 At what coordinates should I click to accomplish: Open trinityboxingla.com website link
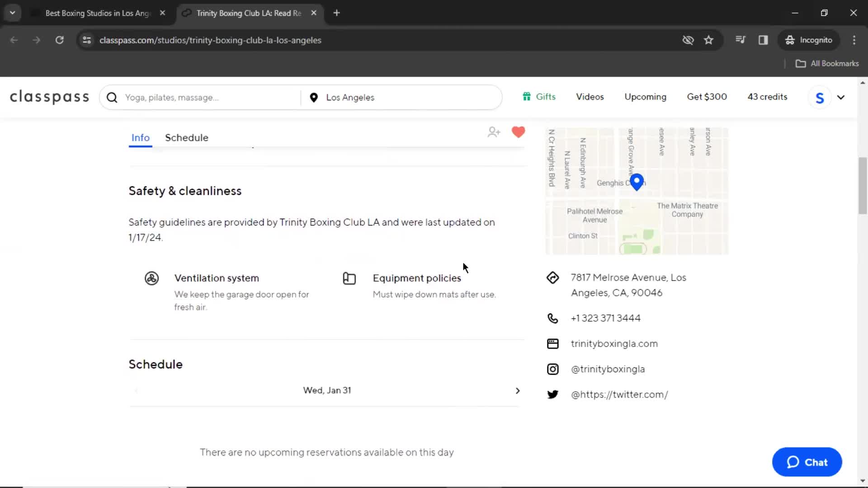(x=614, y=343)
